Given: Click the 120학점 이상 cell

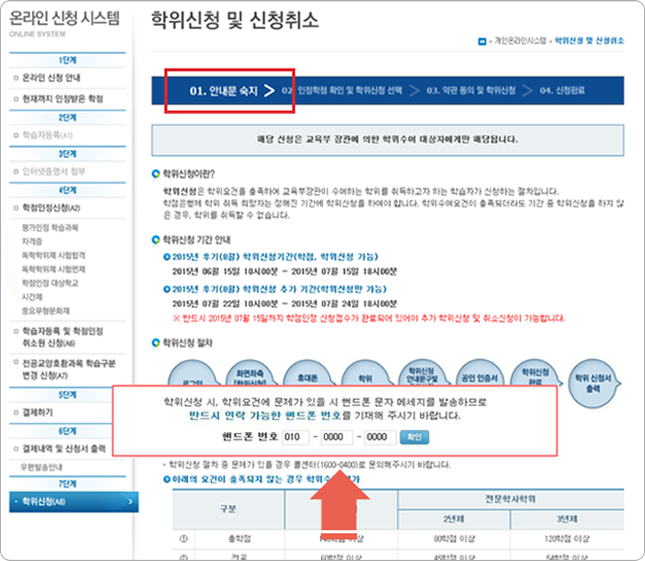Looking at the screenshot, I should pyautogui.click(x=567, y=538).
